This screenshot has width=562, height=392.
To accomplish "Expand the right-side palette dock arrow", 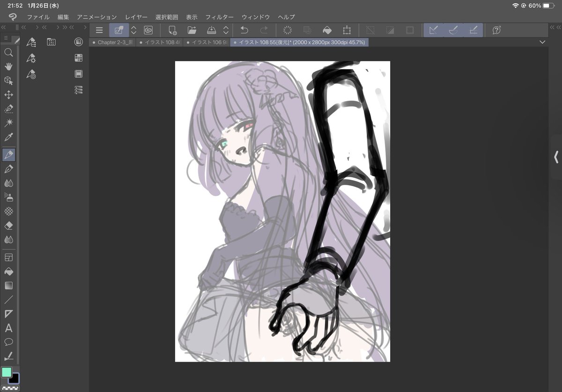I will tap(556, 157).
